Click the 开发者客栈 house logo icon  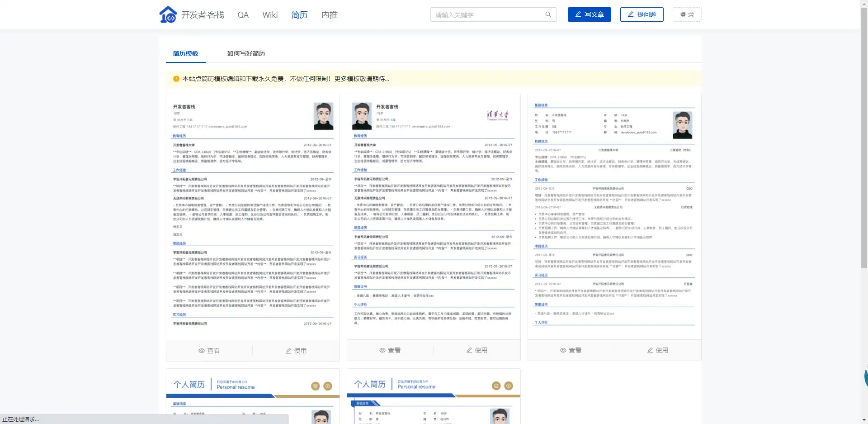pos(168,14)
